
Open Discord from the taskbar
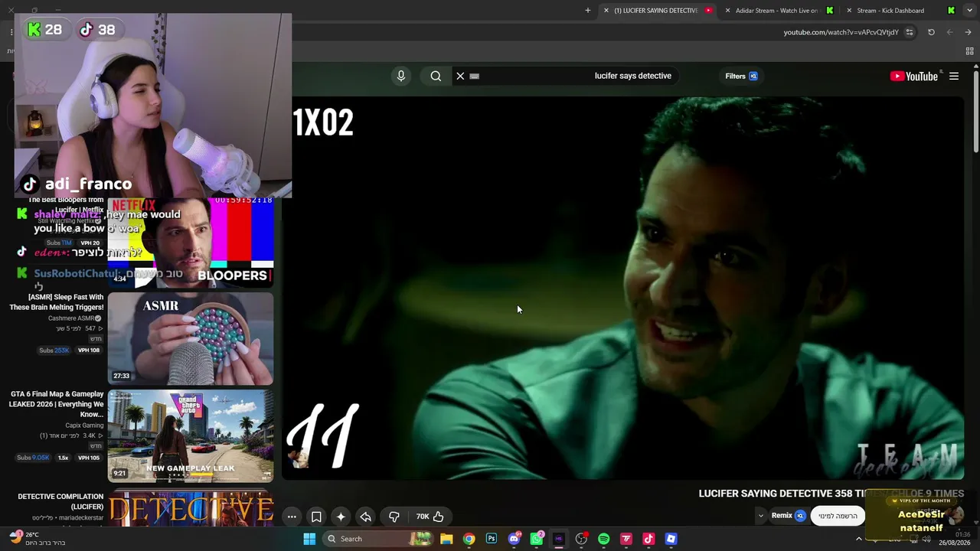point(514,539)
